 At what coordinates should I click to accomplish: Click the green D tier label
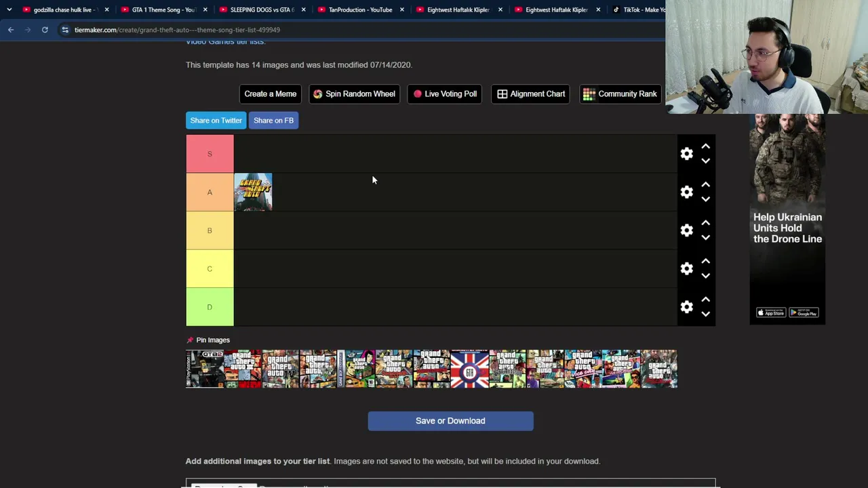[x=210, y=307]
